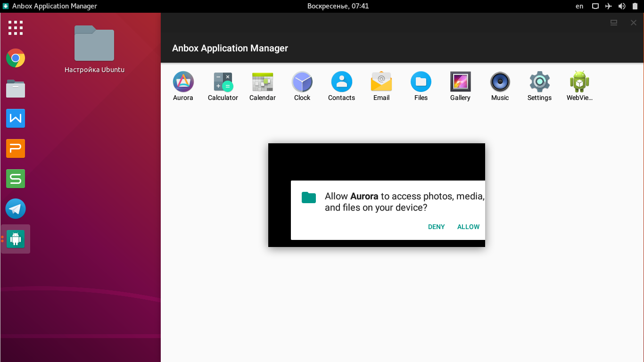Open the Anbox Application Manager top bar menu
The width and height of the screenshot is (644, 362).
click(x=50, y=6)
